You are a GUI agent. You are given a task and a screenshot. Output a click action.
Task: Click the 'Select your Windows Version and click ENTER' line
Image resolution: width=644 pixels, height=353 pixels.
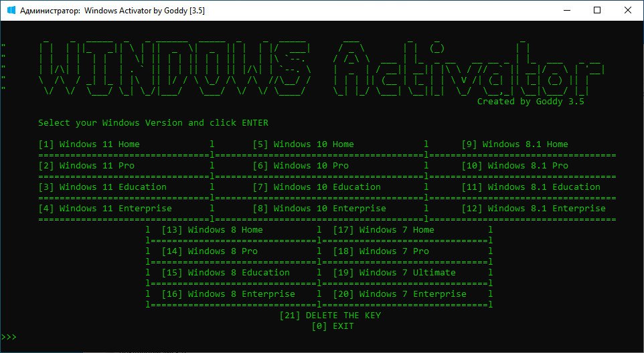153,123
